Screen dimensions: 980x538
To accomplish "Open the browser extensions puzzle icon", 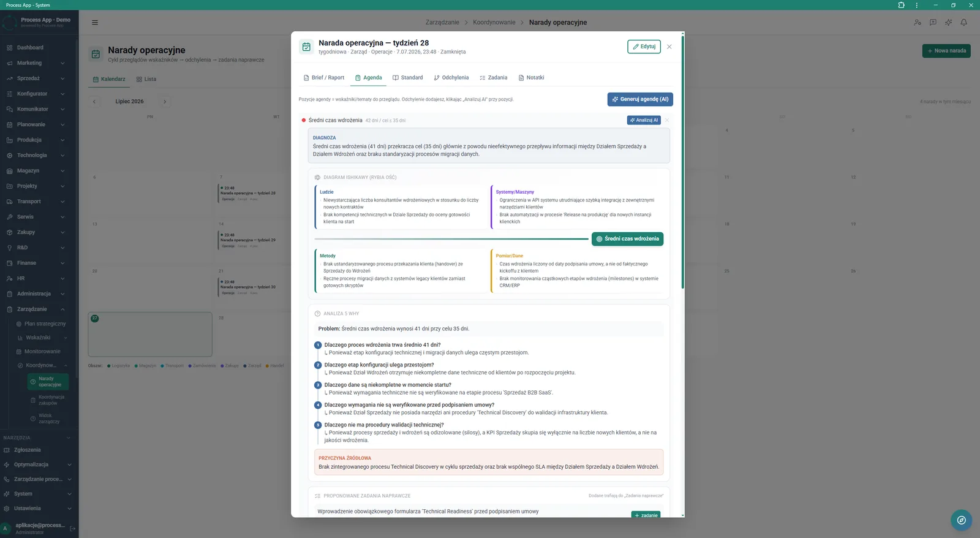I will click(x=901, y=5).
